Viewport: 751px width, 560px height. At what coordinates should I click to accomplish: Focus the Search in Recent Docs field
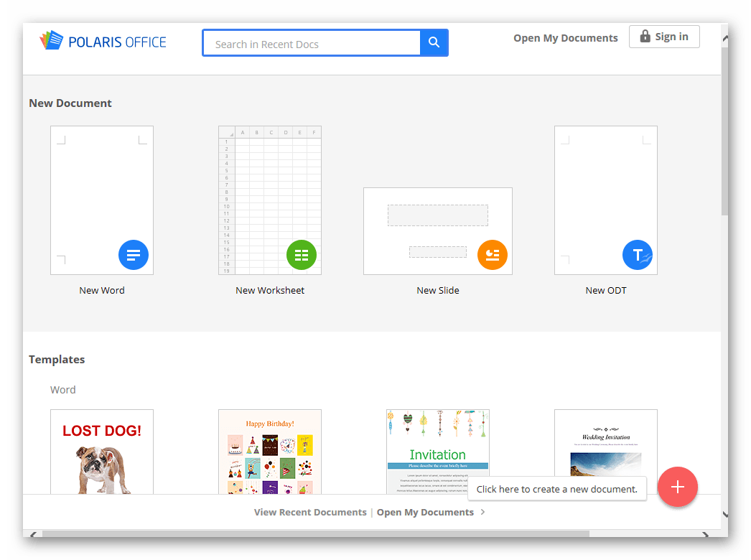tap(312, 43)
